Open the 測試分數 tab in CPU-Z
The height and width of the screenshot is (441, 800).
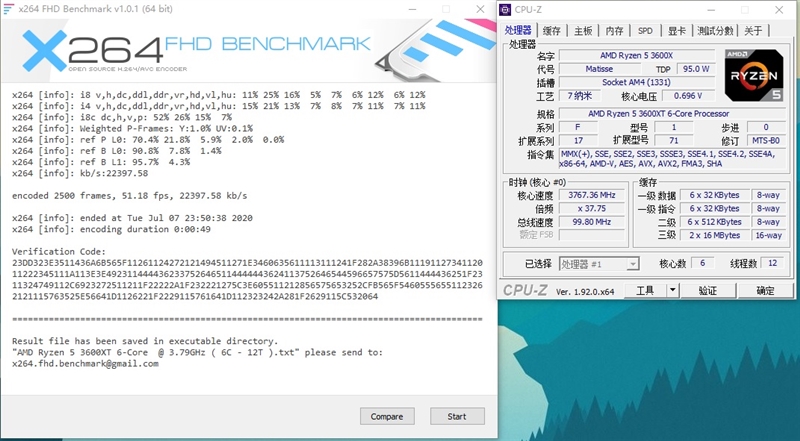715,31
